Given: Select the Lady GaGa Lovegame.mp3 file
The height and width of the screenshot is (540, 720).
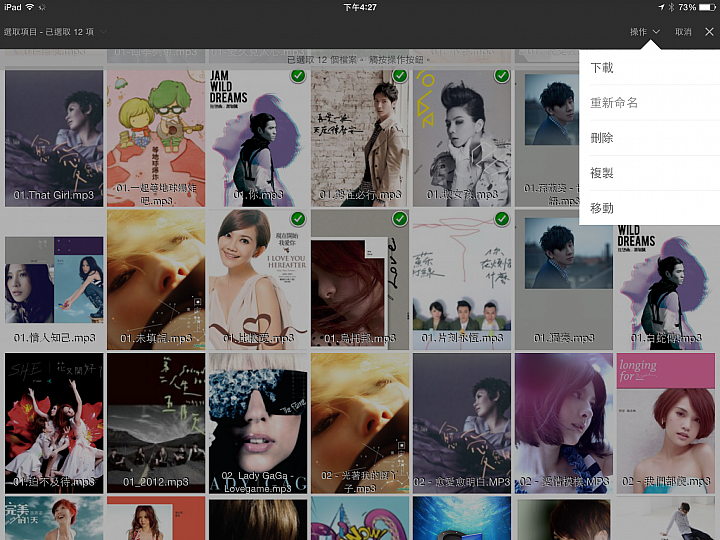Looking at the screenshot, I should pos(258,423).
